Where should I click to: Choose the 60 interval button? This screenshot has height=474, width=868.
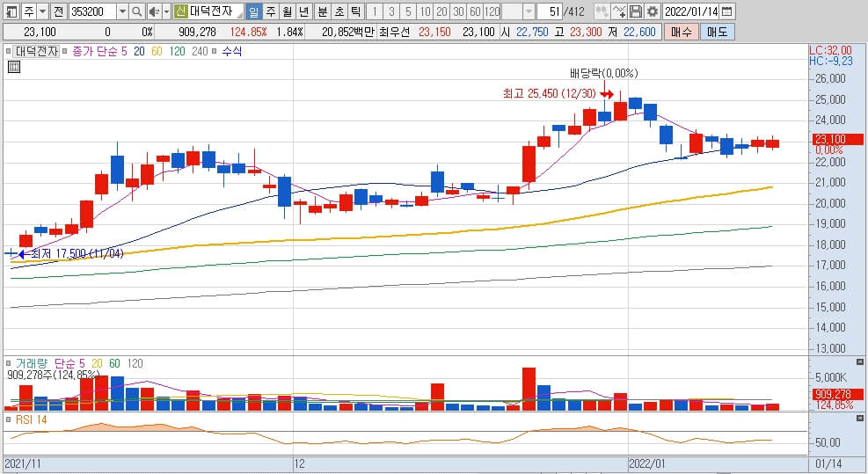click(475, 11)
